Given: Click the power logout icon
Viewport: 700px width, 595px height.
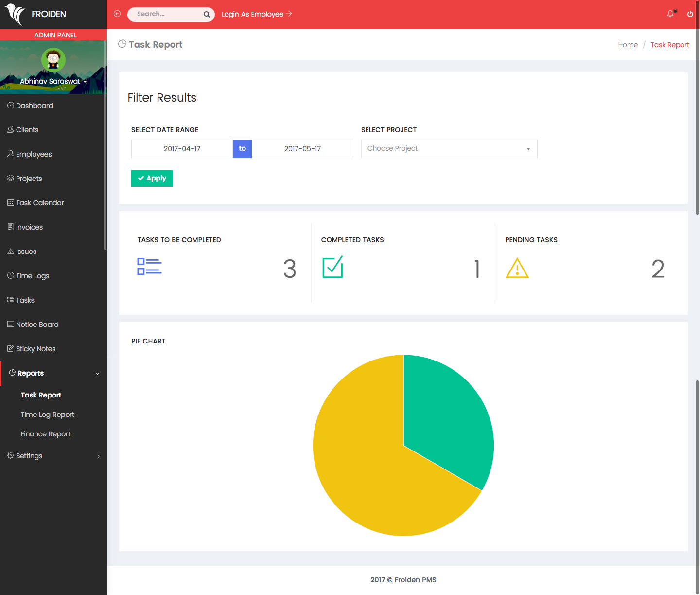Looking at the screenshot, I should coord(690,14).
